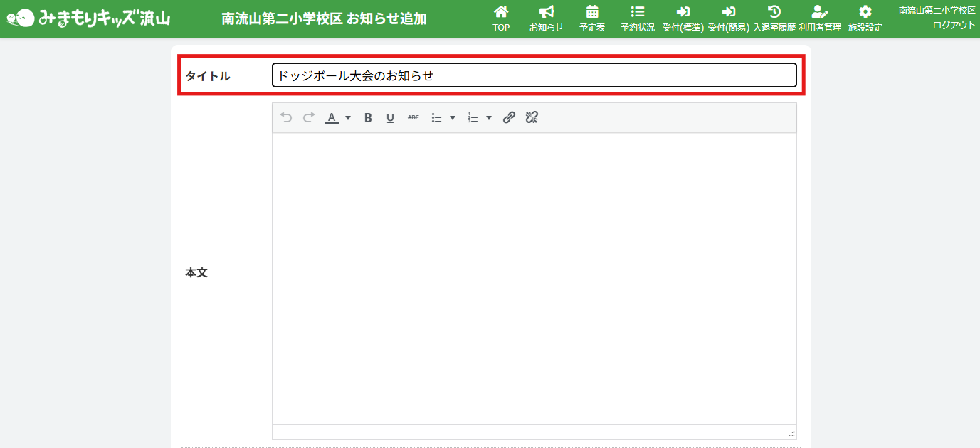Toggle bold formatting
Image resolution: width=980 pixels, height=448 pixels.
click(x=368, y=118)
